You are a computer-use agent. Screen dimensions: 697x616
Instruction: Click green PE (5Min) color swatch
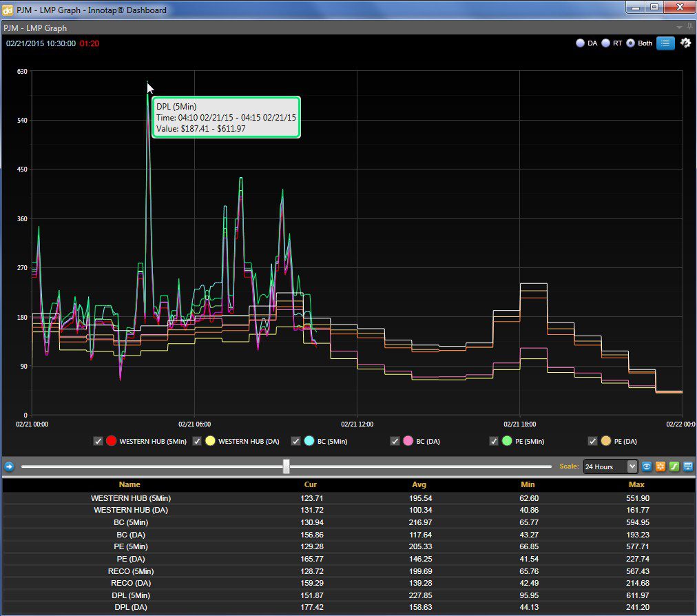507,441
